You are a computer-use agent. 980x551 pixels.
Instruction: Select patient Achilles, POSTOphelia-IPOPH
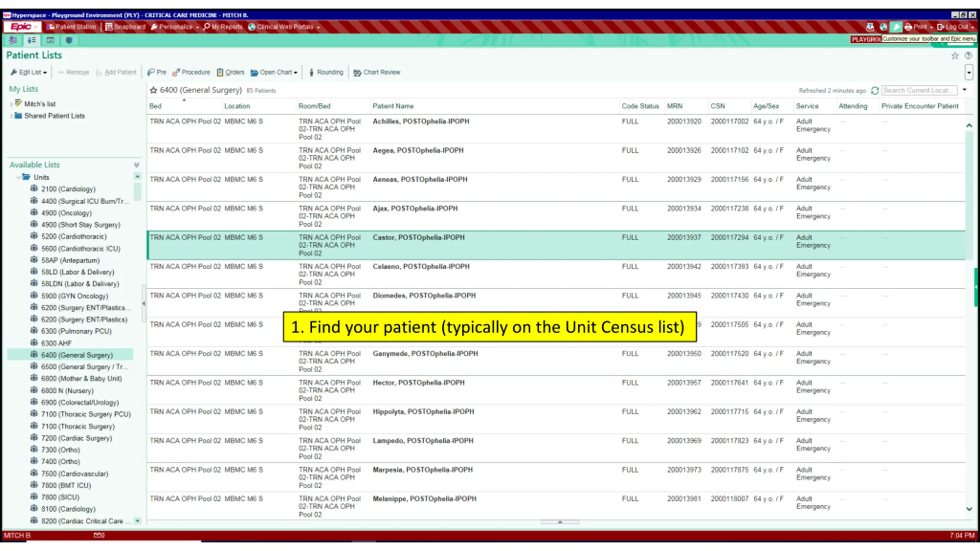tap(421, 121)
